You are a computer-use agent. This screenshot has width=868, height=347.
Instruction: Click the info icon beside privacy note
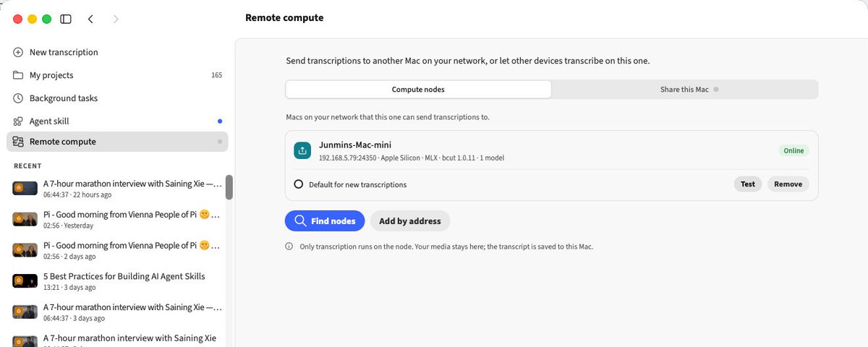pos(289,247)
